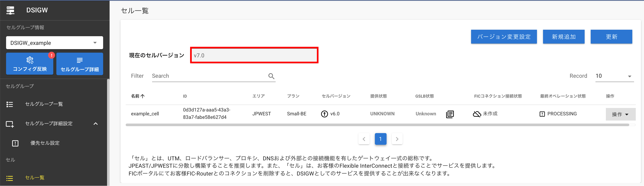Click the Small-BE plan cell
The width and height of the screenshot is (644, 186).
(x=297, y=114)
